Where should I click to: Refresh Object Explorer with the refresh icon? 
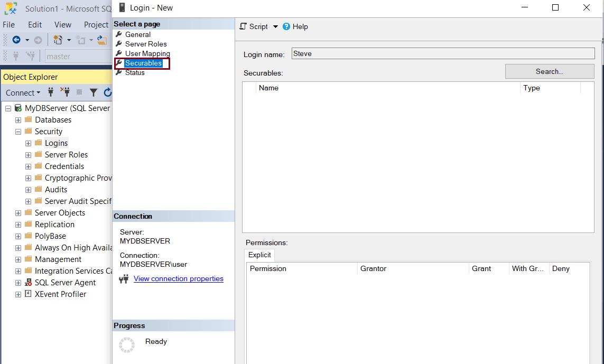pos(107,92)
